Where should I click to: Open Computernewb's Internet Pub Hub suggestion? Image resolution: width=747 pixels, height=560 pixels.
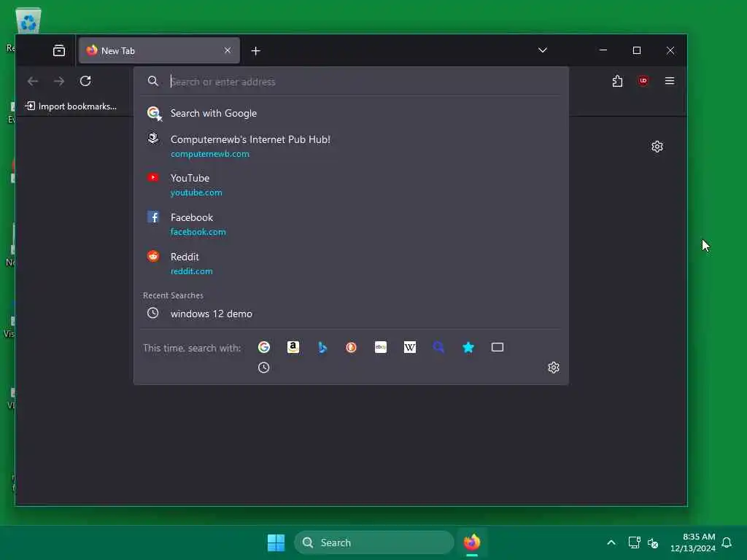pyautogui.click(x=351, y=146)
